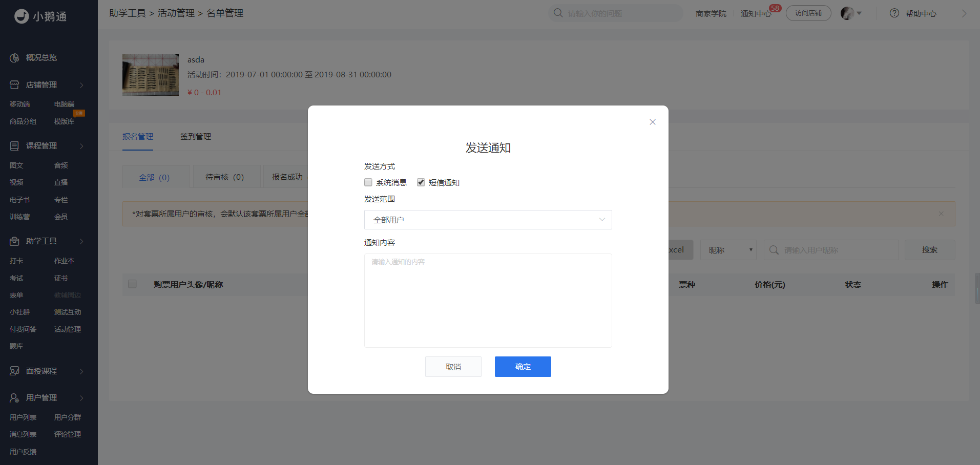Open 移动端 in sidebar
The width and height of the screenshot is (980, 465).
point(20,104)
